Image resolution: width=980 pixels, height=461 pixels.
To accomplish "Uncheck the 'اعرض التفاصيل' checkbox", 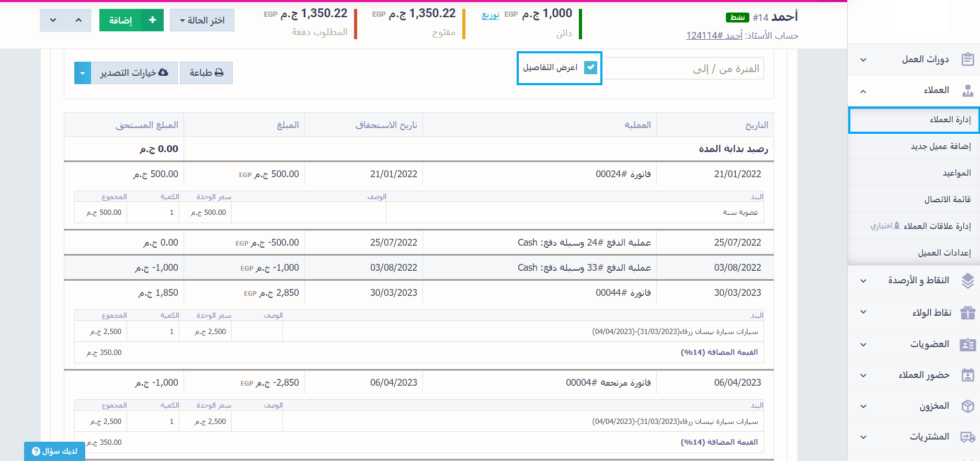I will pyautogui.click(x=590, y=67).
